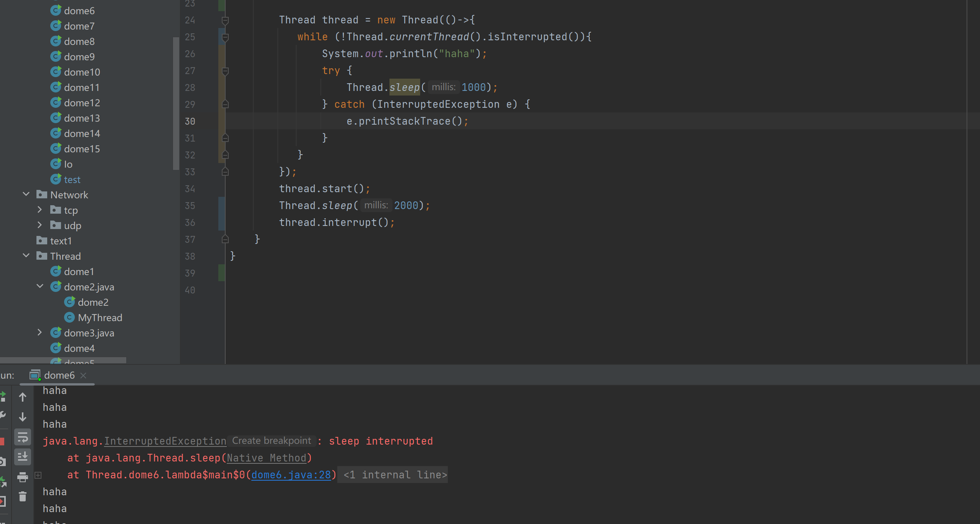Collapse the Network folder

[x=26, y=194]
